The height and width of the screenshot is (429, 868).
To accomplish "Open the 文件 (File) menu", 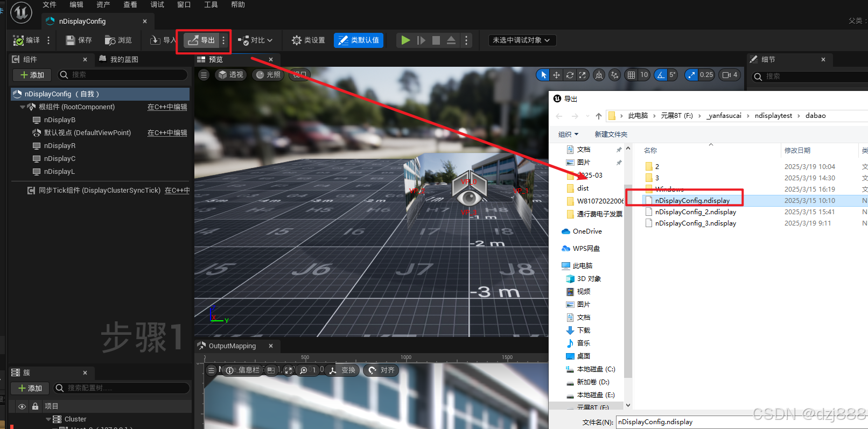I will click(50, 5).
